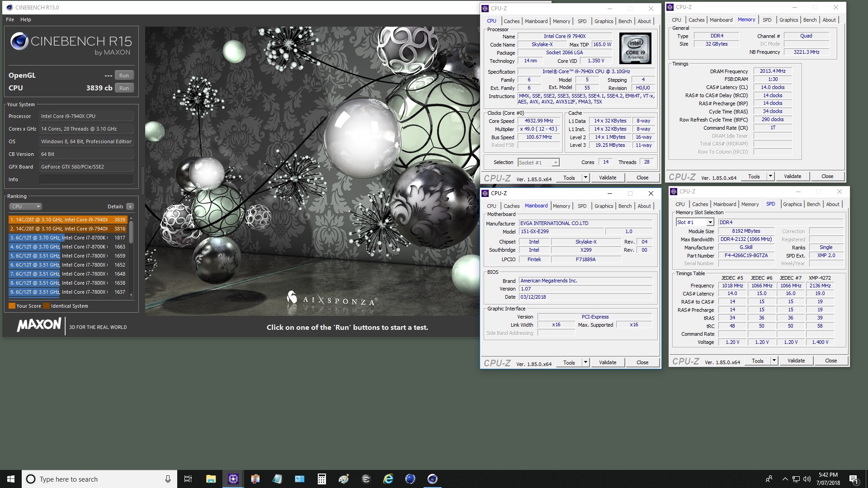Click the CPU-Z icon of Memory tab window
868x488 pixels.
click(x=670, y=7)
